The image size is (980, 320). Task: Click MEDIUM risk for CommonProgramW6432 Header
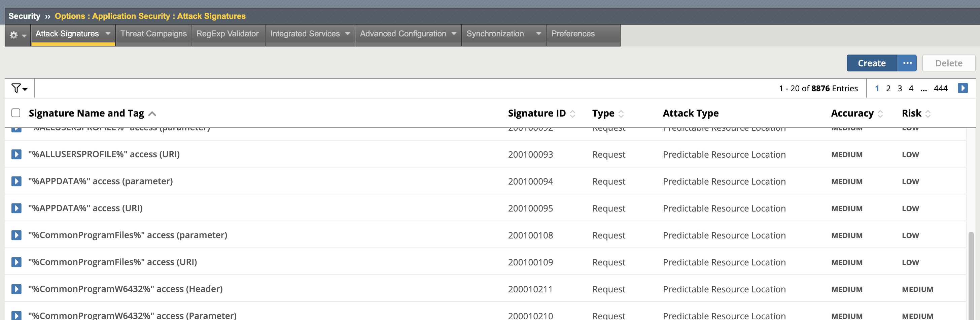(917, 290)
